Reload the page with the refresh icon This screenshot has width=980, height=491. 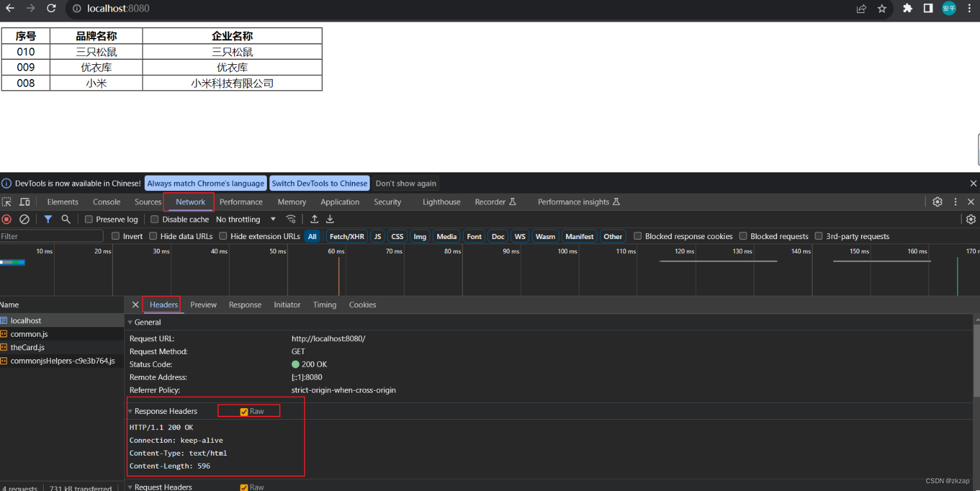point(51,8)
